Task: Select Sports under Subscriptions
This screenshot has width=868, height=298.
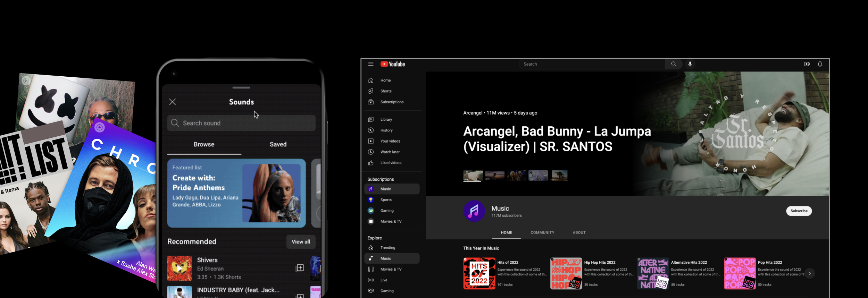Action: click(x=392, y=200)
